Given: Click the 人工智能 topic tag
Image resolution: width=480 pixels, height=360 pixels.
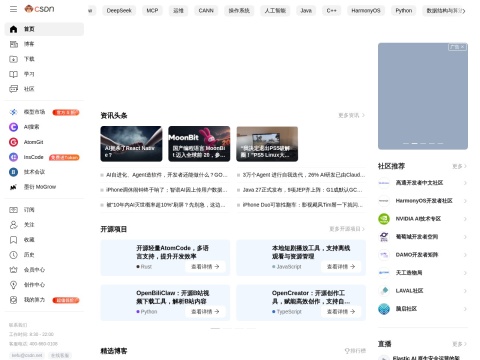Looking at the screenshot, I should [275, 11].
